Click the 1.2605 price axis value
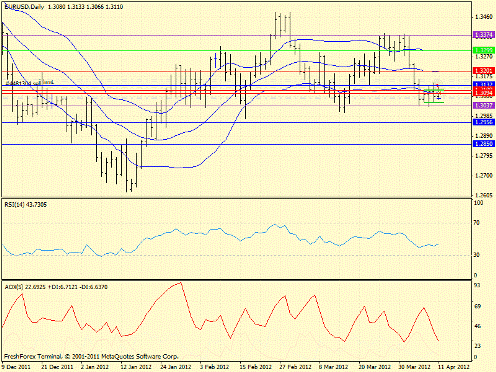Image resolution: width=496 pixels, height=372 pixels. (484, 195)
